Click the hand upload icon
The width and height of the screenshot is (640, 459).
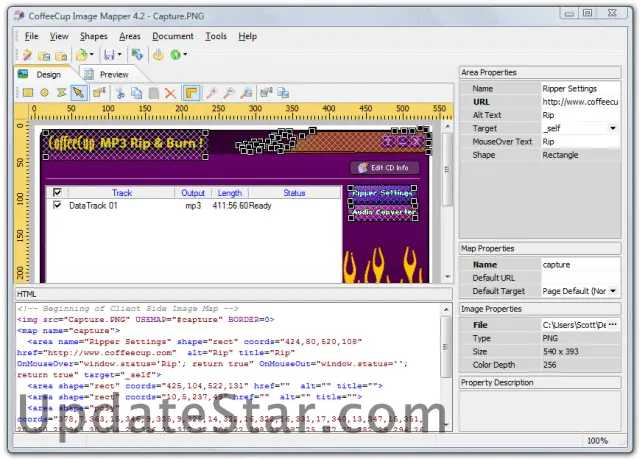pos(158,54)
